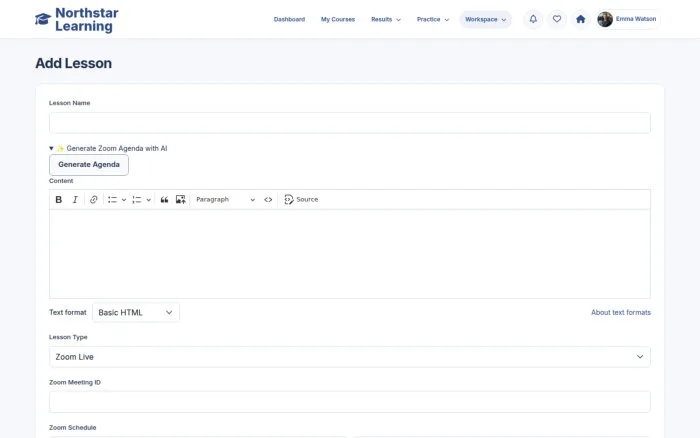
Task: Go to home via house icon
Action: pos(580,19)
